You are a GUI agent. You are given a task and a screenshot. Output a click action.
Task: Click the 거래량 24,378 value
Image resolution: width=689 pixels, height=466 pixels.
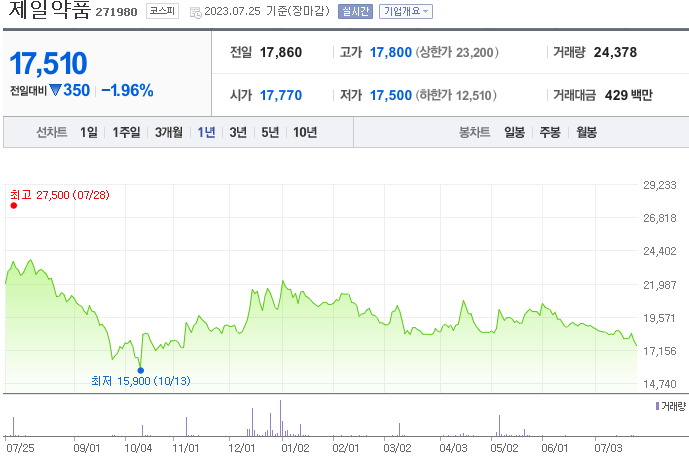tap(615, 52)
